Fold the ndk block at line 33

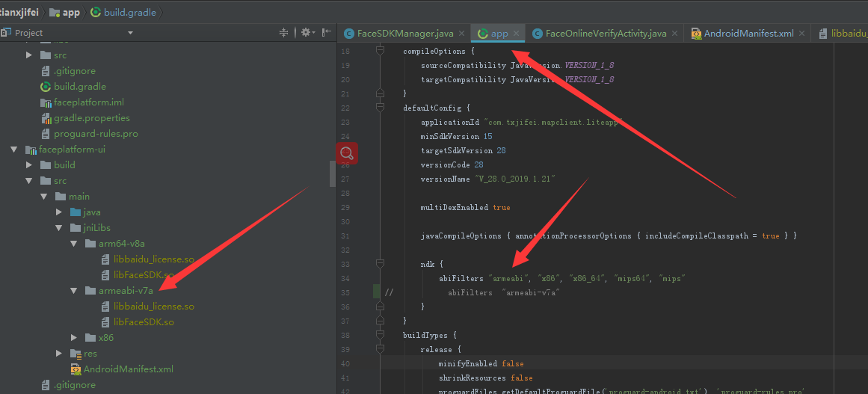pyautogui.click(x=380, y=264)
